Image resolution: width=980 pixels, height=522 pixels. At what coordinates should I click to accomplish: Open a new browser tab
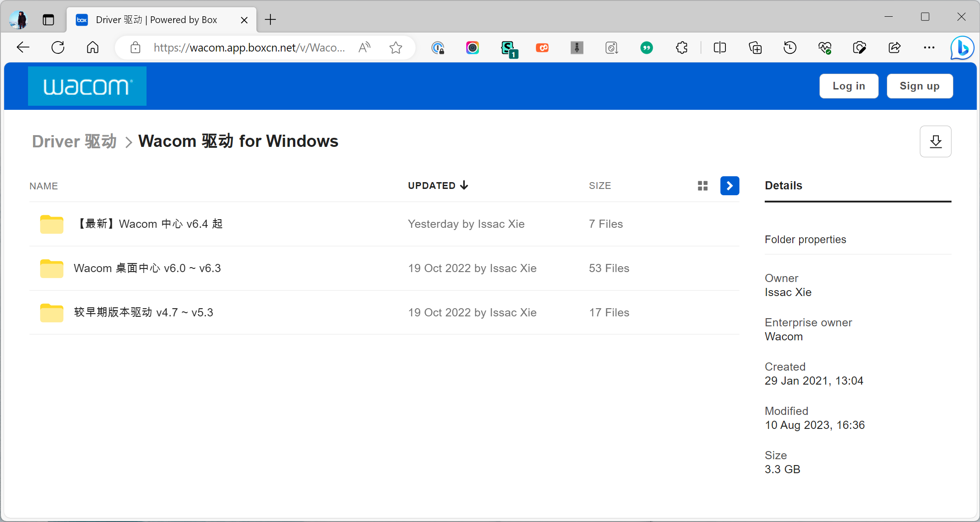pyautogui.click(x=270, y=20)
